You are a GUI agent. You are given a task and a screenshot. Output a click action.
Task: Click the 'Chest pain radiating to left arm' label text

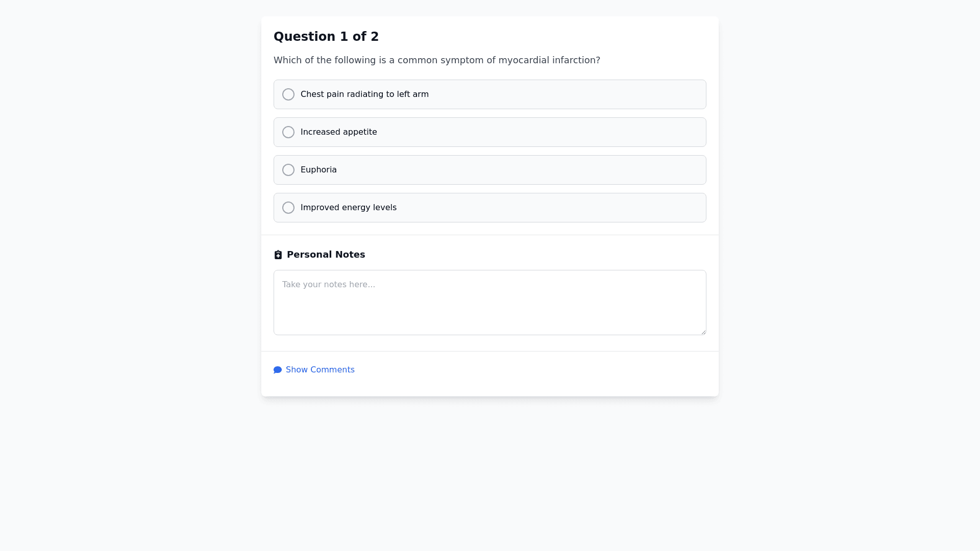[364, 94]
